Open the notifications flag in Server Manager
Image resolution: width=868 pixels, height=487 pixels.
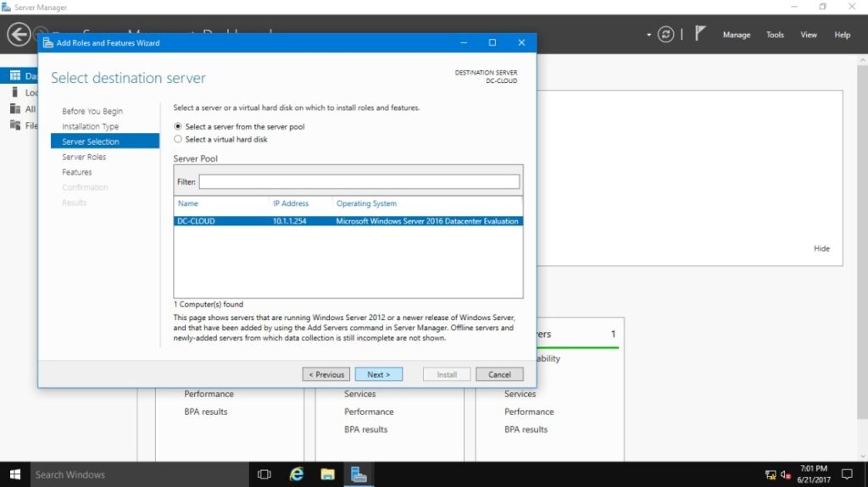(x=700, y=33)
